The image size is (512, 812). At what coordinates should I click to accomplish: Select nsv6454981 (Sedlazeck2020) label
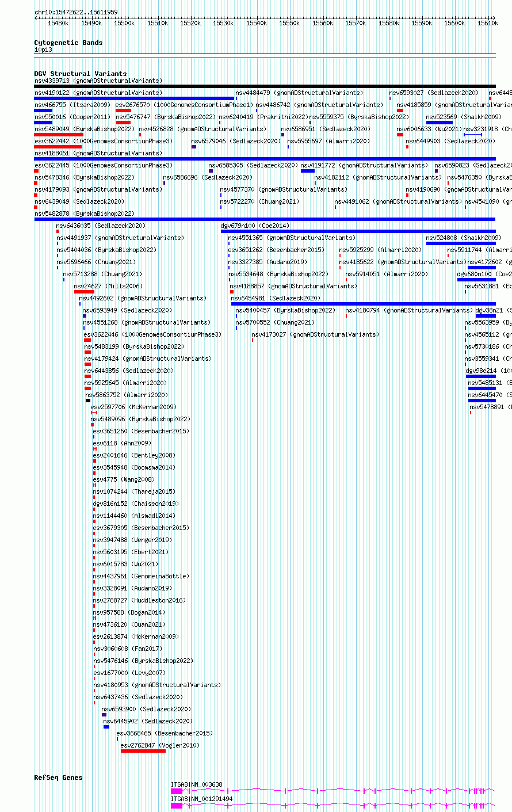tap(276, 298)
